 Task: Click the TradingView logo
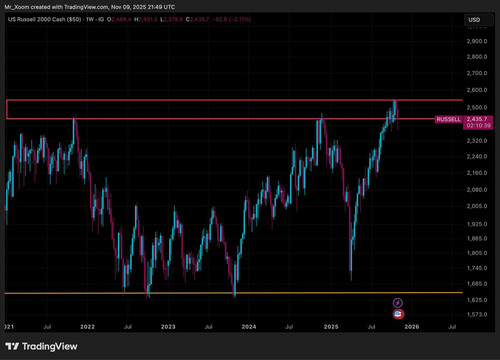coord(41,346)
